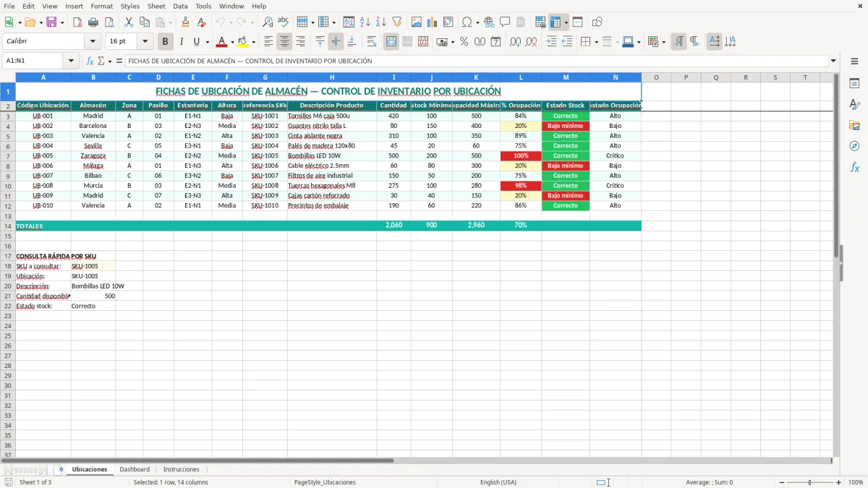
Task: Click the AutoFilter funnel icon
Action: point(397,22)
